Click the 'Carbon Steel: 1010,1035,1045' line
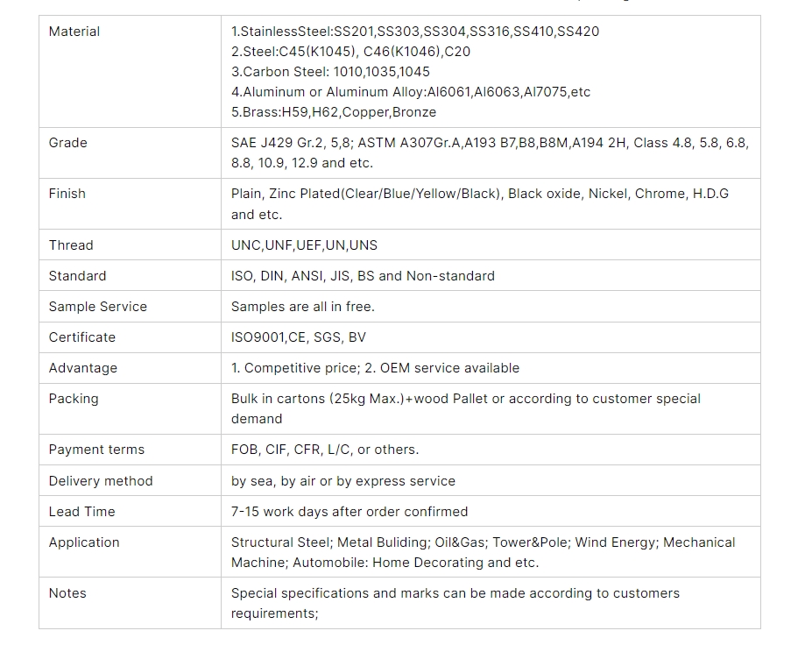The image size is (812, 645). pos(330,72)
